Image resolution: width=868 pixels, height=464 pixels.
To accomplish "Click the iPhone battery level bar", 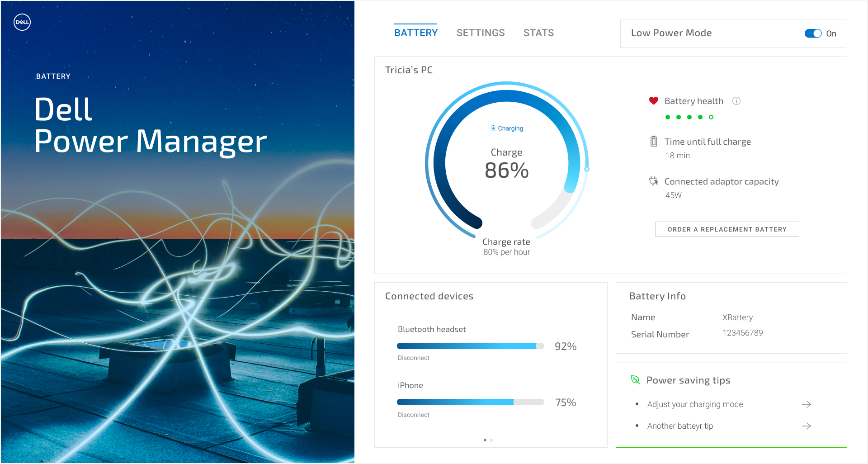I will [x=470, y=402].
